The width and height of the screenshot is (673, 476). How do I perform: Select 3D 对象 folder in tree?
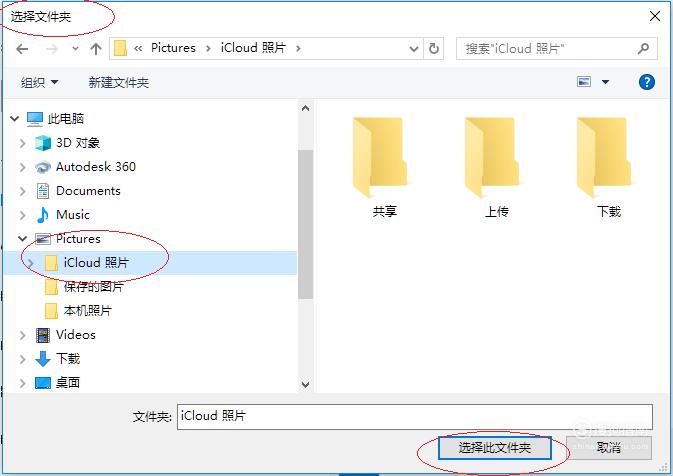[78, 142]
